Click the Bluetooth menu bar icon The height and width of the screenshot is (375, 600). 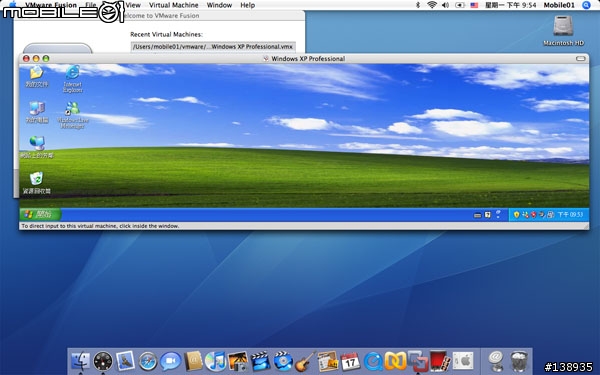pyautogui.click(x=417, y=5)
